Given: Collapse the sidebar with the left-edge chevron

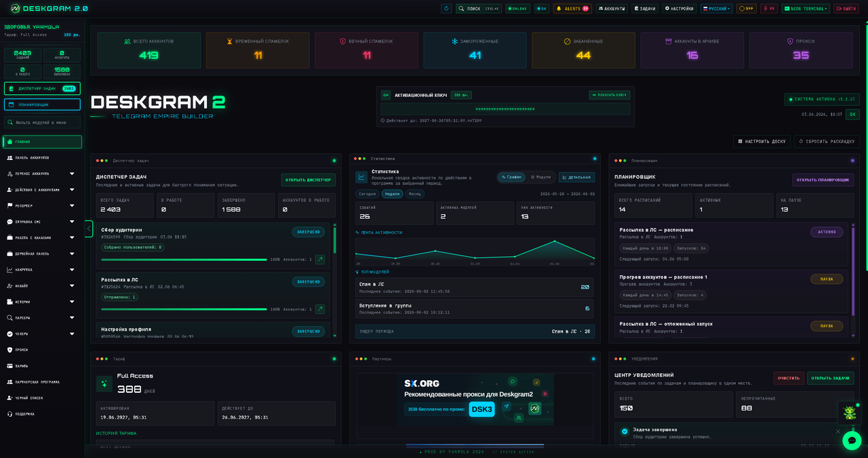Looking at the screenshot, I should 89,228.
